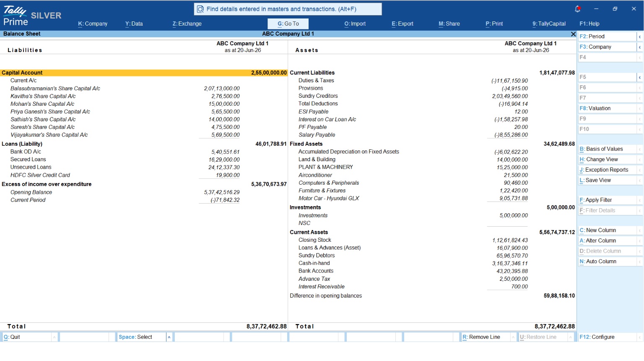This screenshot has width=644, height=361.
Task: Click H: Change View button
Action: 608,160
